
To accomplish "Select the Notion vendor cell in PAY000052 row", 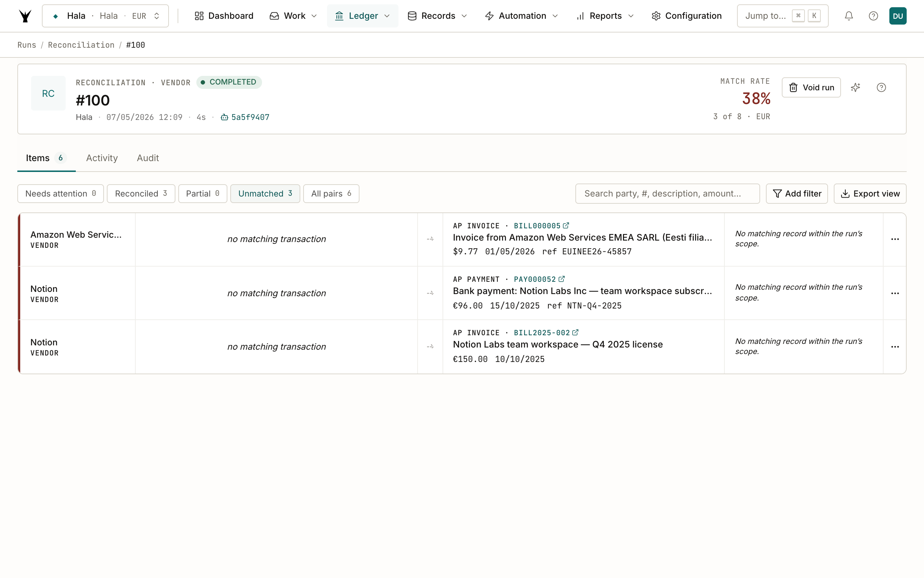I will [x=78, y=293].
